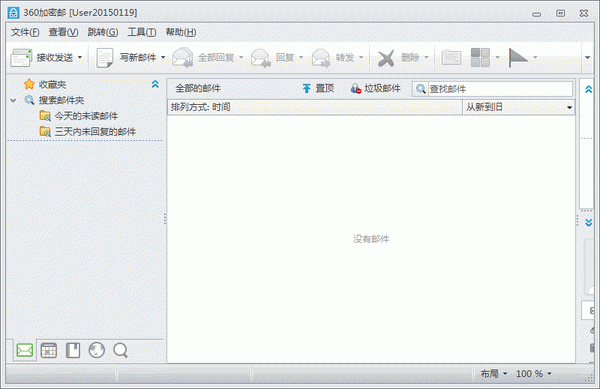Open the View (查看) menu
Screen dimensions: 600x389
[x=63, y=32]
